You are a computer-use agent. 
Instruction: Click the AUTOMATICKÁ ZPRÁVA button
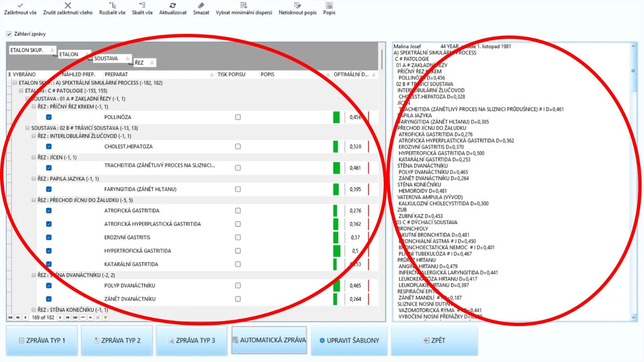coord(269,340)
